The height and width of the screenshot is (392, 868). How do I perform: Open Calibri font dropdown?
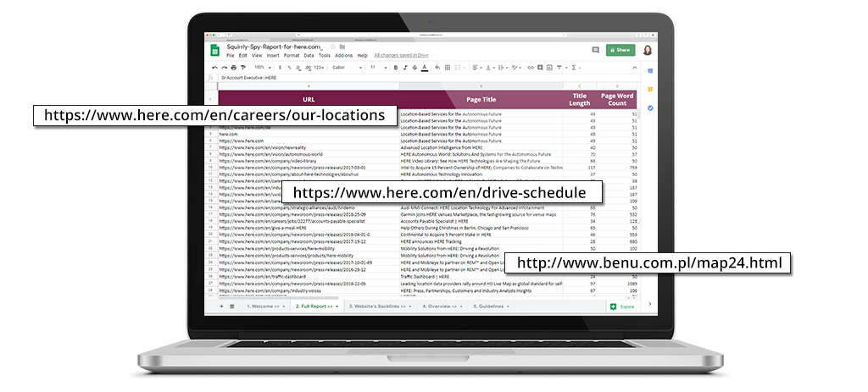pos(347,68)
